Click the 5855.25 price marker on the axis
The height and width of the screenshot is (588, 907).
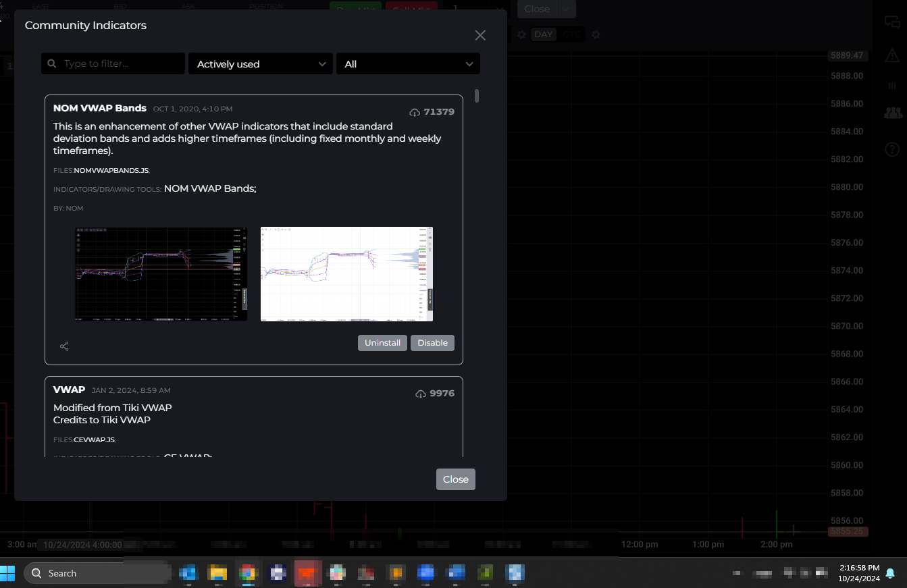coord(848,532)
